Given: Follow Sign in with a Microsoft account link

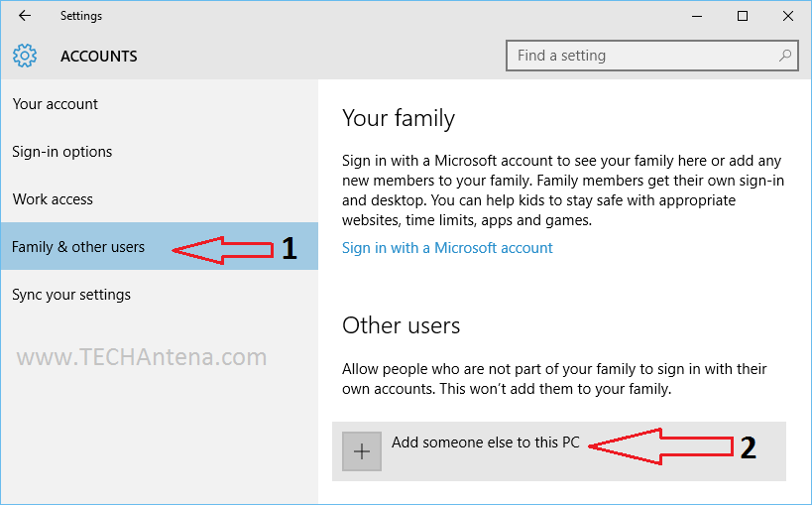Looking at the screenshot, I should point(447,248).
